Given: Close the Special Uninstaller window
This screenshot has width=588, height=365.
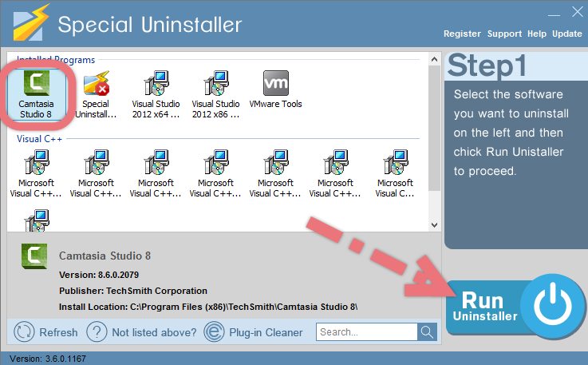Looking at the screenshot, I should click(x=577, y=12).
